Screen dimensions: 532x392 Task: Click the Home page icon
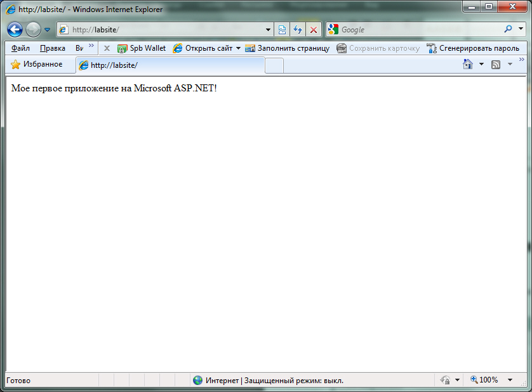point(468,64)
